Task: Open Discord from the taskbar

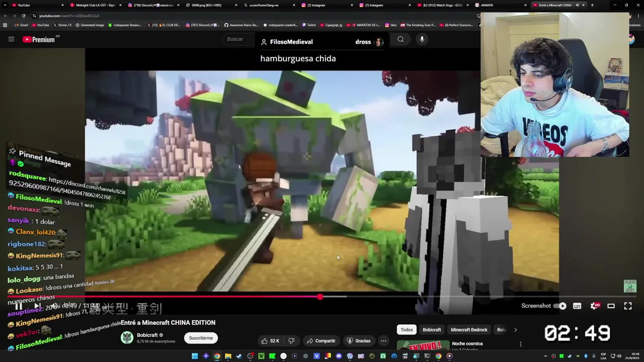Action: [339, 356]
